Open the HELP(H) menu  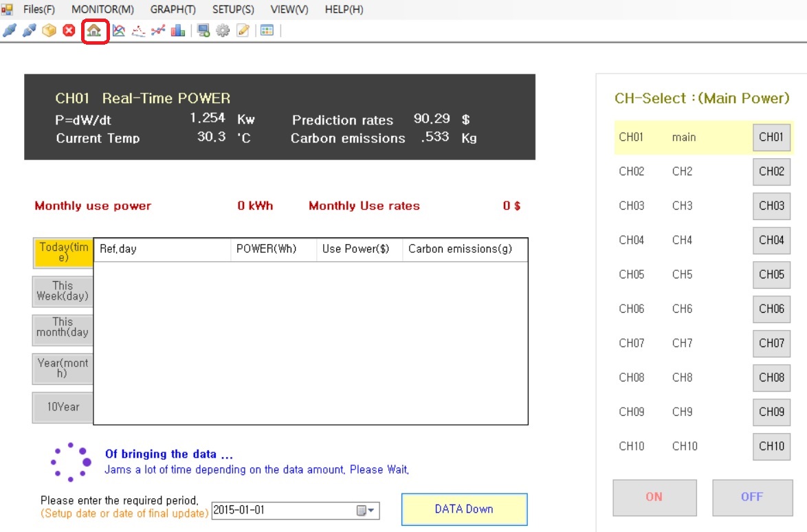click(x=344, y=9)
